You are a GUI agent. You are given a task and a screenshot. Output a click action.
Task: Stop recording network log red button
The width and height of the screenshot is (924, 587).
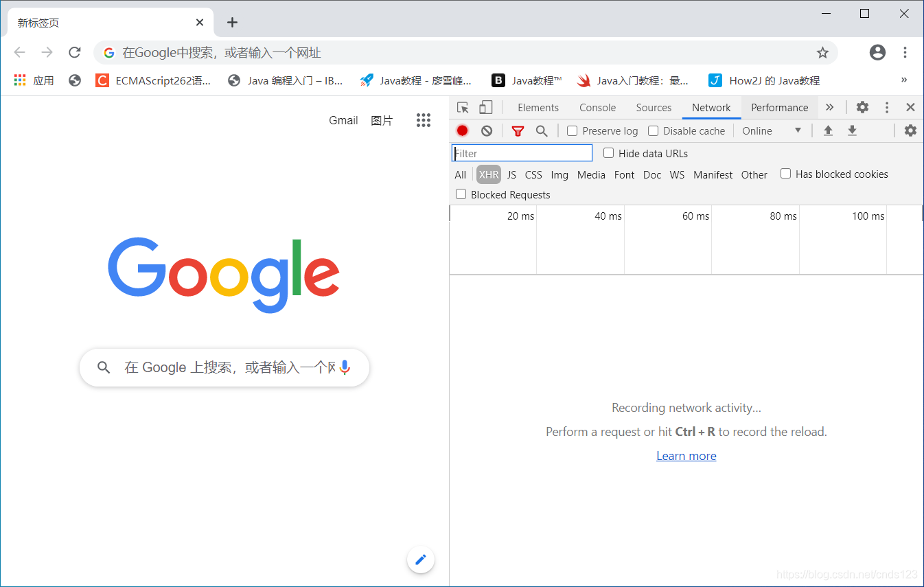[x=462, y=130]
